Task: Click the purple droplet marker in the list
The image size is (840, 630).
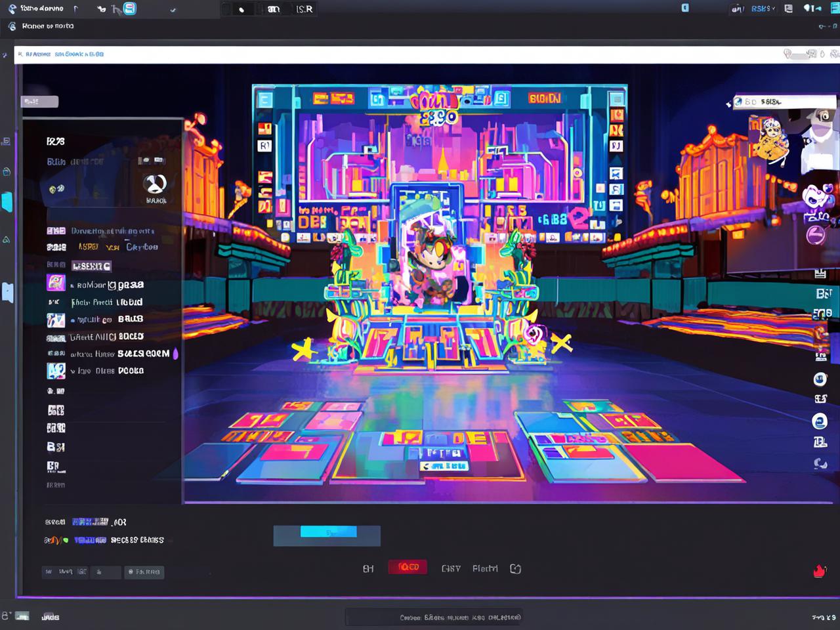Action: (x=175, y=354)
